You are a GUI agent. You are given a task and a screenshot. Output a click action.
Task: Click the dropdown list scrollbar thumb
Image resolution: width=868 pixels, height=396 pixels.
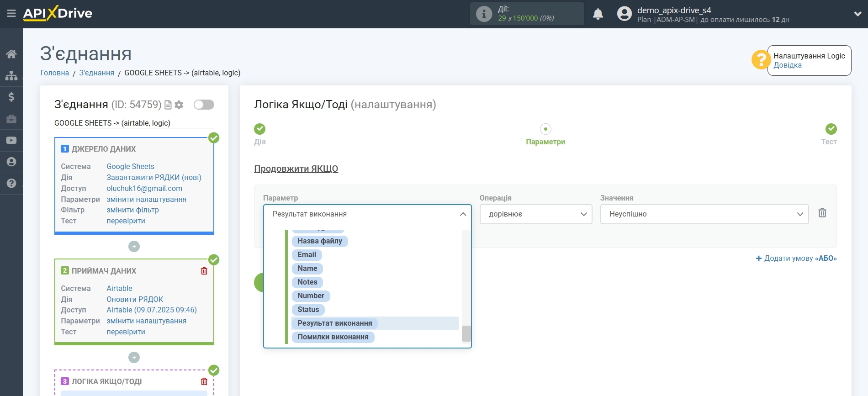click(x=466, y=333)
